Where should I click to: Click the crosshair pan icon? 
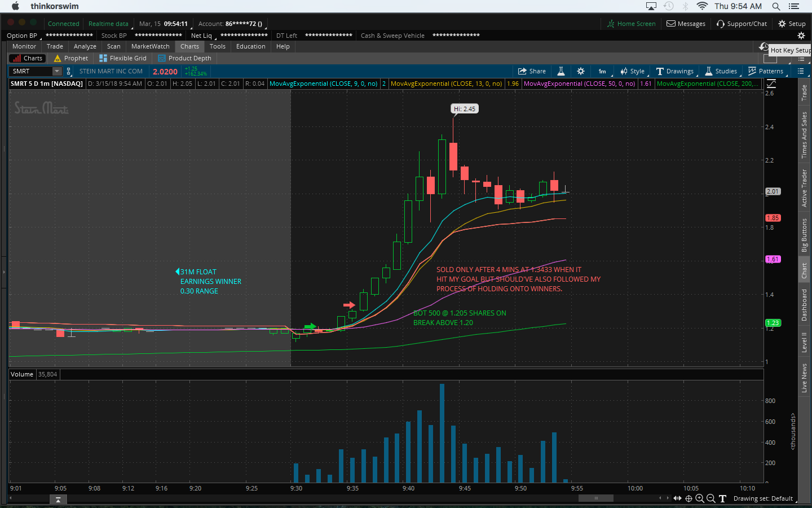[689, 498]
